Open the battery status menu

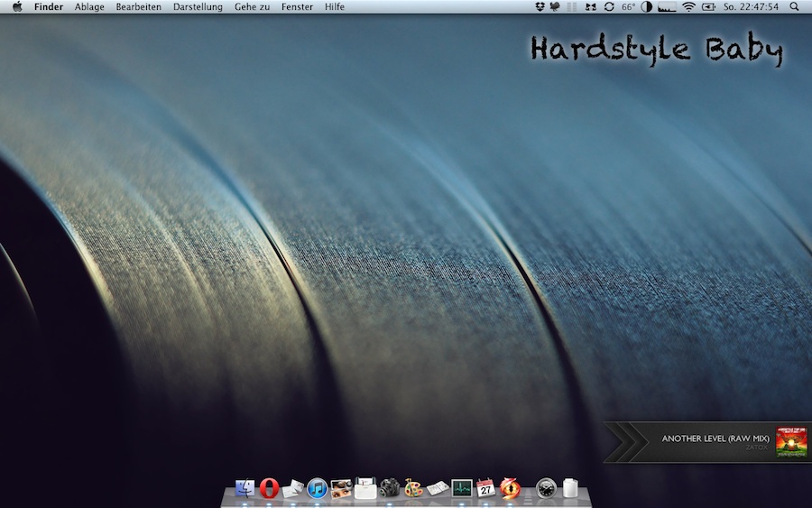point(708,6)
